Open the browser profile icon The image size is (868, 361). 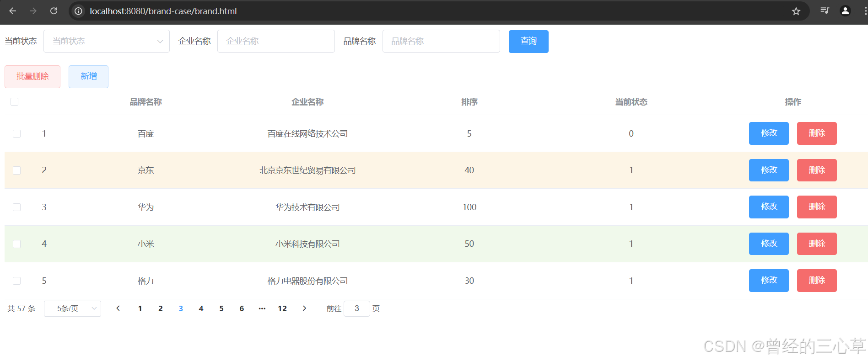[845, 11]
